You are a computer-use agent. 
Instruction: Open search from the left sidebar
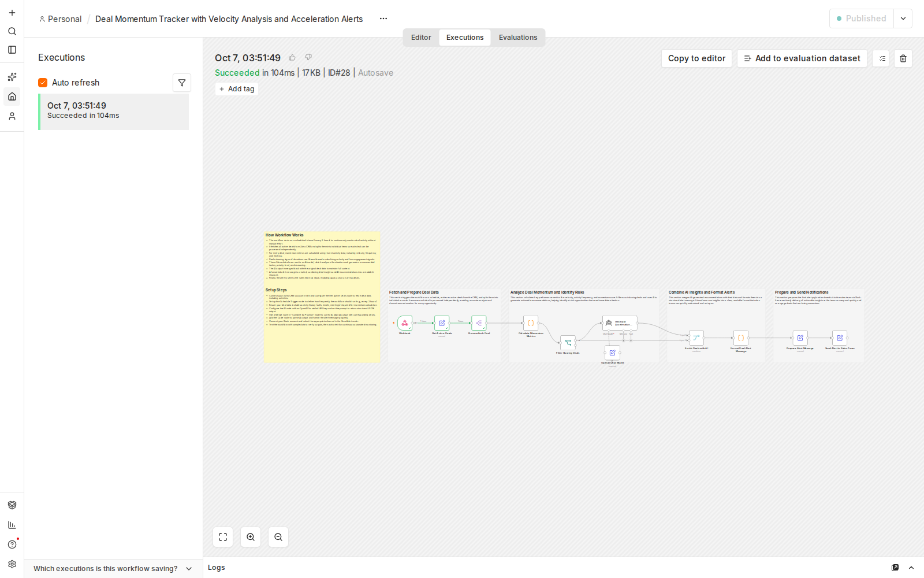point(12,31)
